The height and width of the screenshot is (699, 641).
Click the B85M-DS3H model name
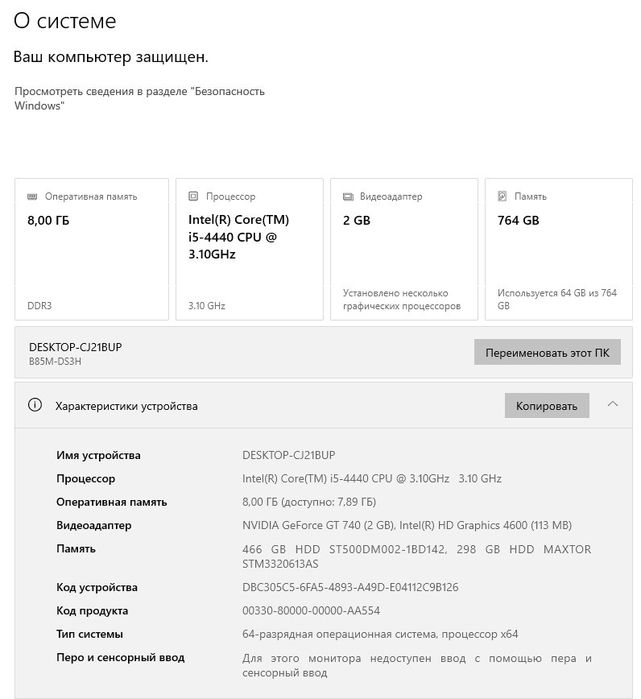(x=56, y=361)
